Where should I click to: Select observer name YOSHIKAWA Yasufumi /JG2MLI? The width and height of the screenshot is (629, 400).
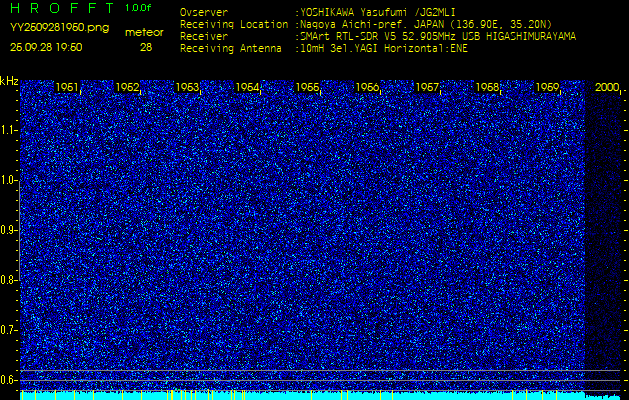tap(378, 12)
